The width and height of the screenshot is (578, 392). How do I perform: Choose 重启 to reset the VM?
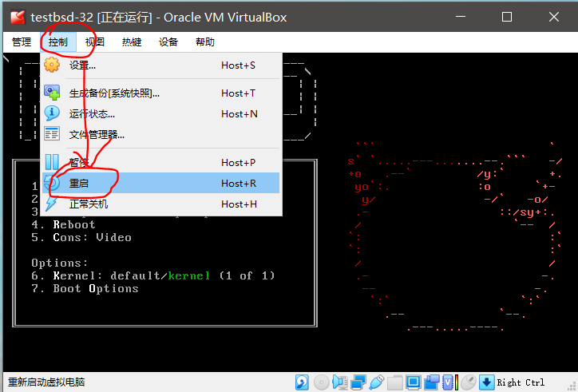161,183
